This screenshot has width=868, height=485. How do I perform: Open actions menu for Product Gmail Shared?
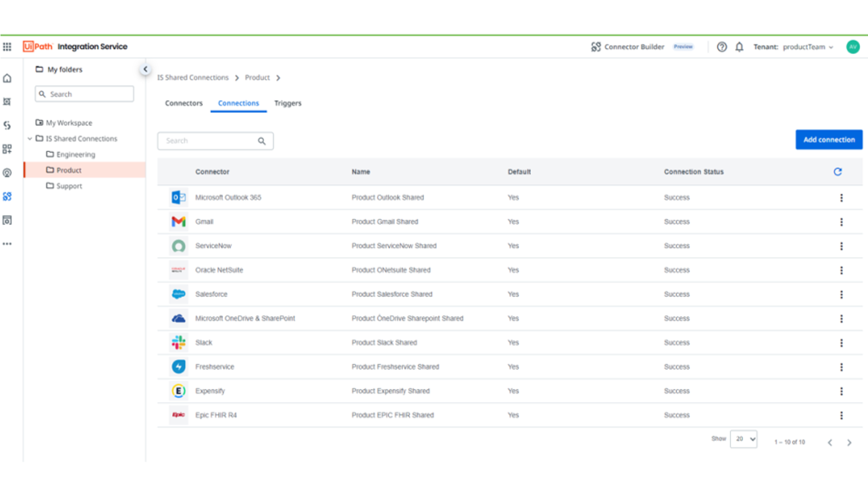point(841,222)
